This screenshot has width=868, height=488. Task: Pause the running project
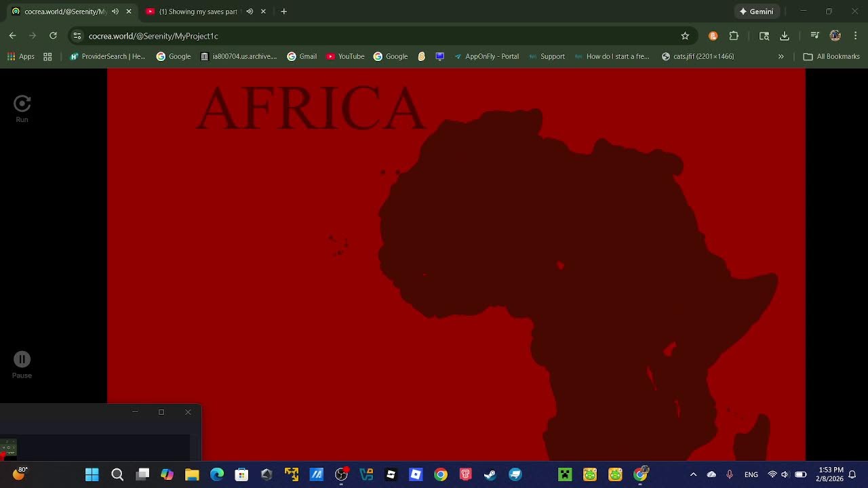pyautogui.click(x=22, y=359)
